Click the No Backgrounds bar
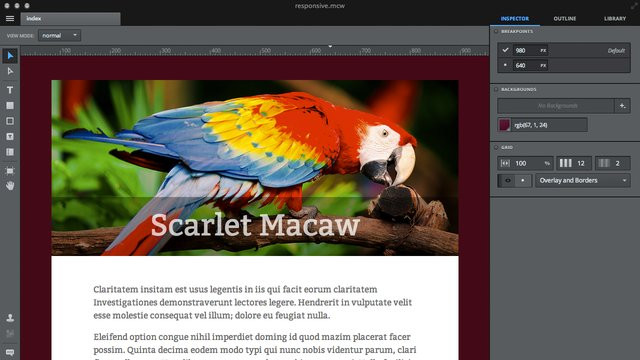Viewport: 640px width, 360px height. tap(556, 106)
